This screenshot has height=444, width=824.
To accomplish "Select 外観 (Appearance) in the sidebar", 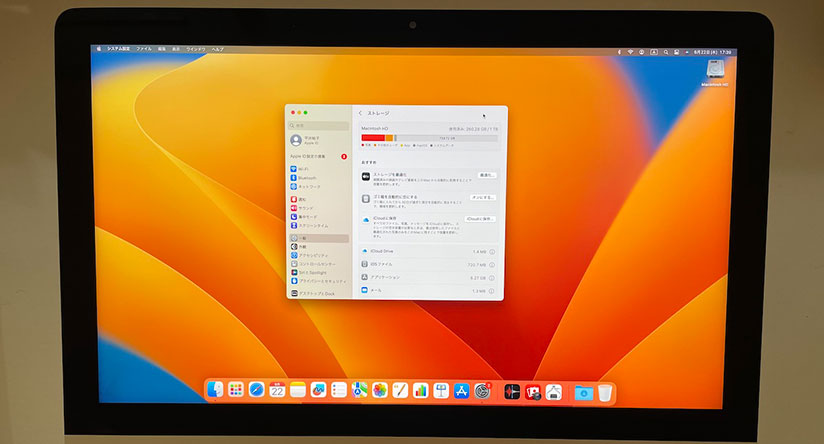I will tap(318, 247).
